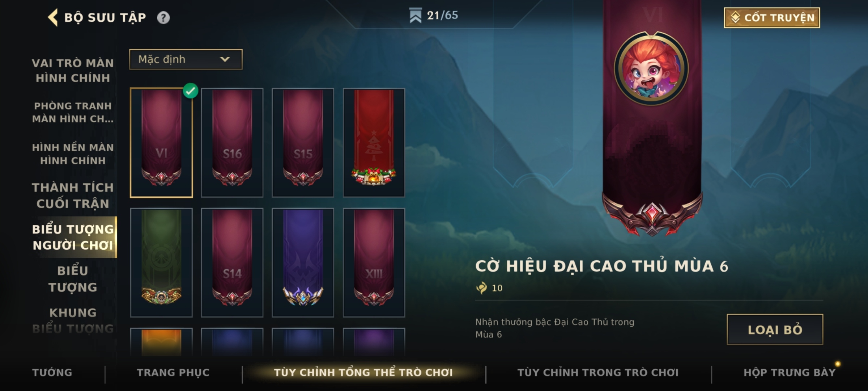Viewport: 868px width, 391px height.
Task: Tap the banner count icon showing 21/65
Action: click(x=415, y=15)
